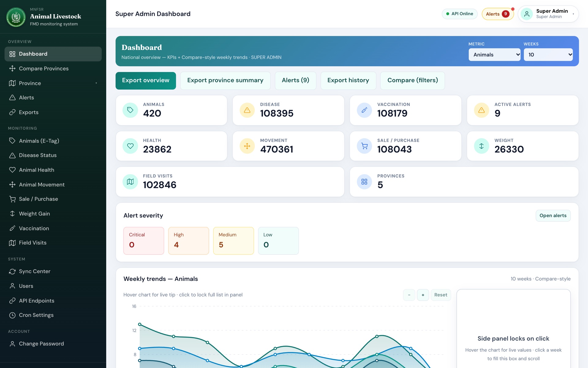Click the Export overview button

(146, 81)
